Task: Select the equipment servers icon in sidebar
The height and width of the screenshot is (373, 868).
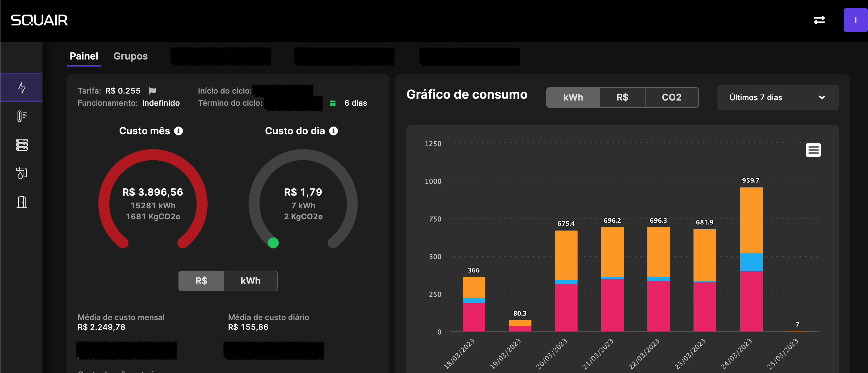Action: pyautogui.click(x=21, y=145)
